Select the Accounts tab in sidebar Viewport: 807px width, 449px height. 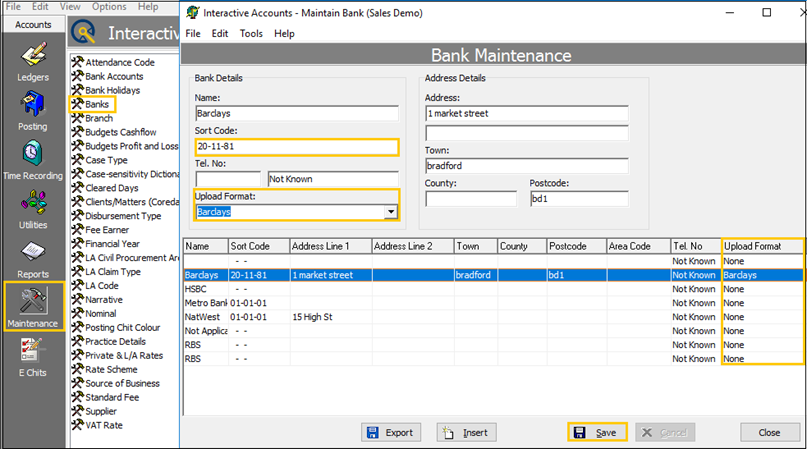(x=33, y=25)
